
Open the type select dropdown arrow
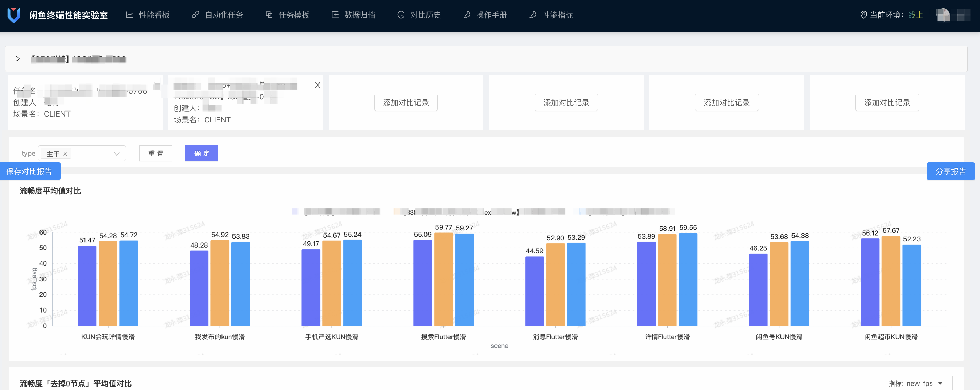point(117,154)
